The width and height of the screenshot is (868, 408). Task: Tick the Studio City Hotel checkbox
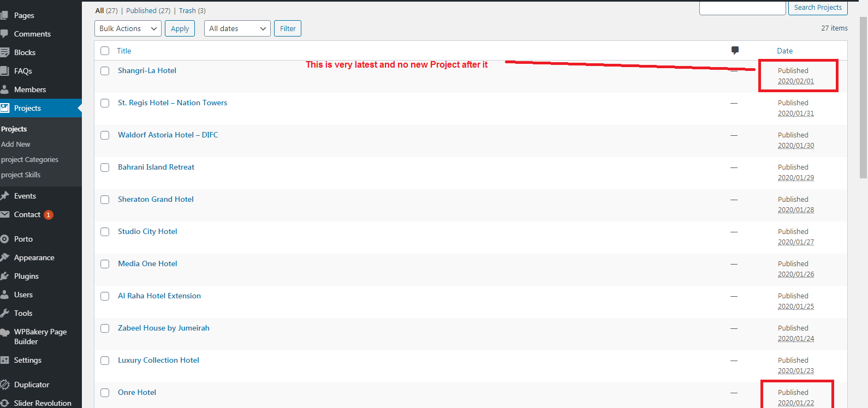[105, 232]
